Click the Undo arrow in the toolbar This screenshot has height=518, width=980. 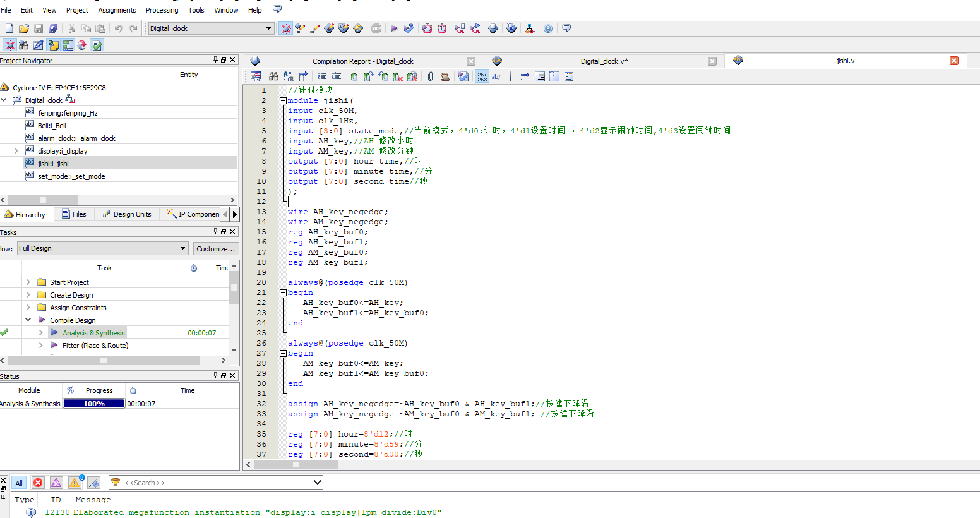tap(118, 28)
